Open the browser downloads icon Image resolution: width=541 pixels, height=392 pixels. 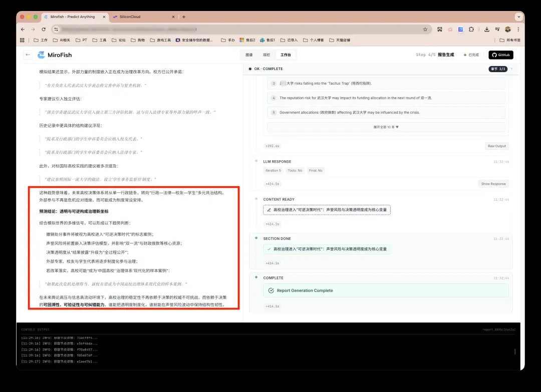click(x=486, y=30)
